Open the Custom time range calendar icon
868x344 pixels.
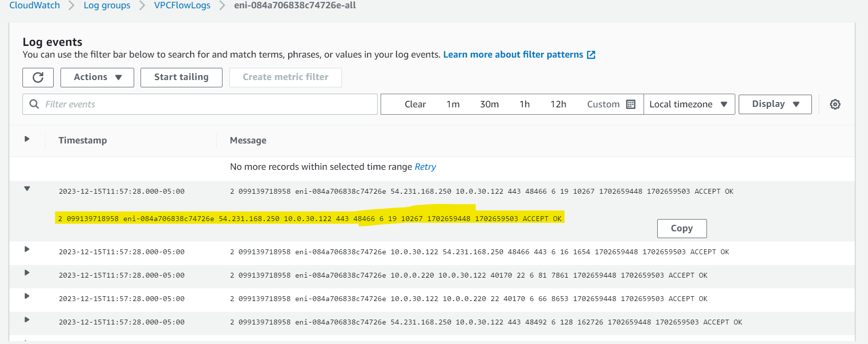(631, 104)
